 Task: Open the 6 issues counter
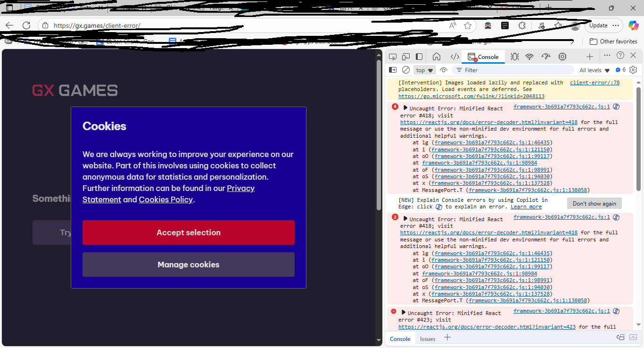[x=620, y=70]
